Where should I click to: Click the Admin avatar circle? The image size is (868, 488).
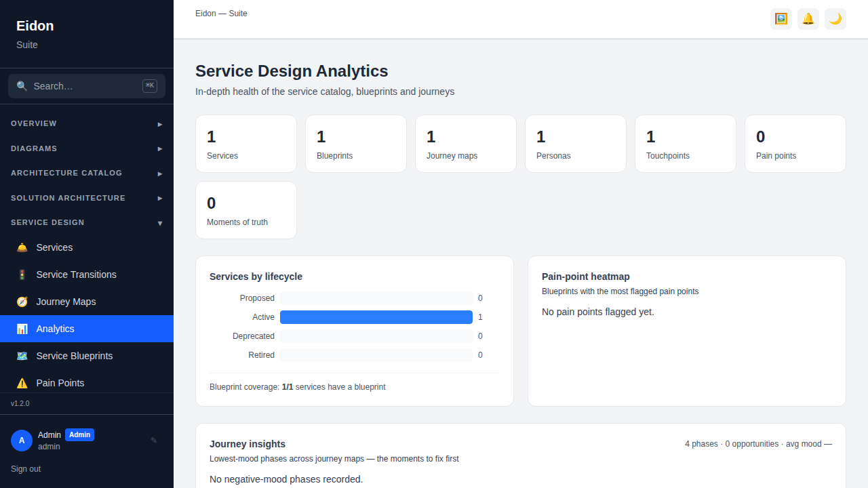coord(22,441)
